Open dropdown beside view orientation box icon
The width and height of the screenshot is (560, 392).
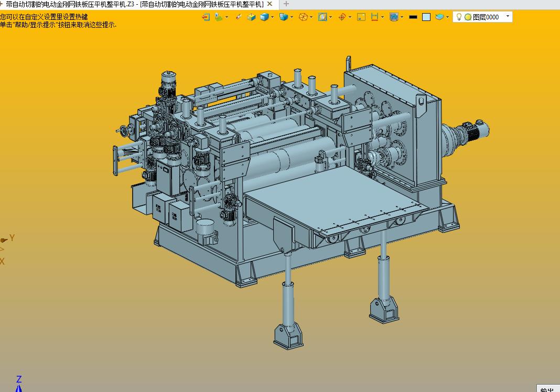pyautogui.click(x=292, y=17)
